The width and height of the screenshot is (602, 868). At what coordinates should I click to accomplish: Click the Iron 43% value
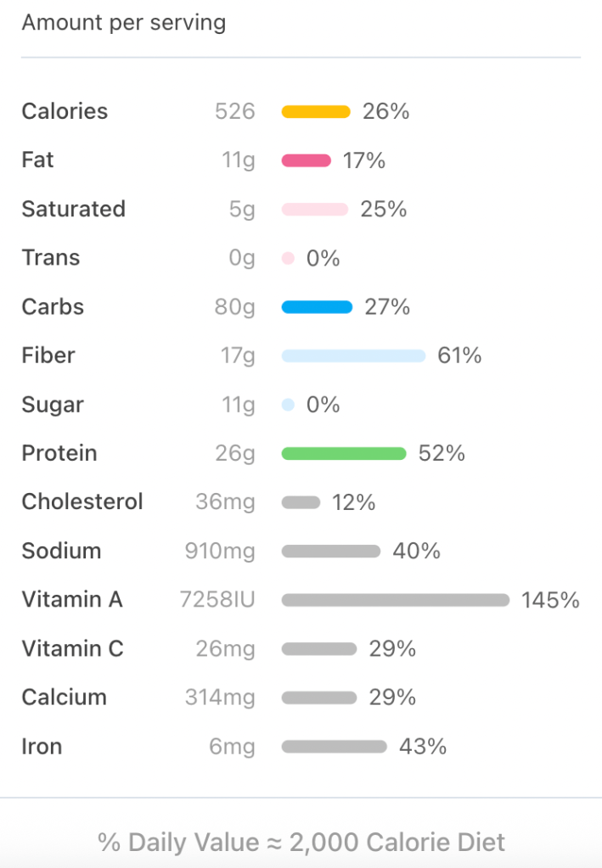coord(422,747)
